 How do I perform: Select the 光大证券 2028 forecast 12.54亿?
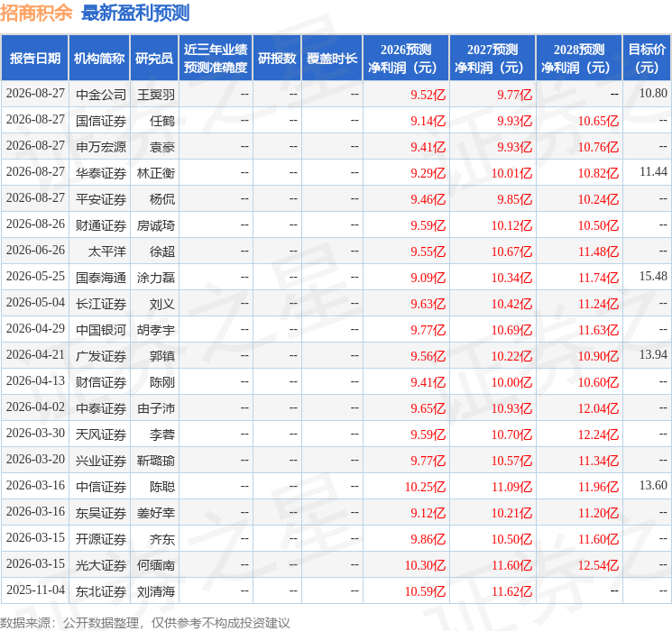coord(598,565)
